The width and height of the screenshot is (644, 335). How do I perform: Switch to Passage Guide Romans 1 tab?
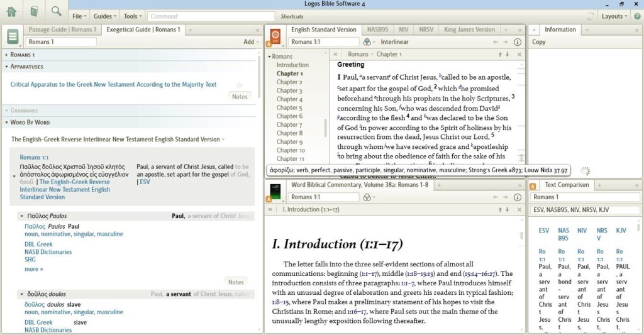(62, 30)
